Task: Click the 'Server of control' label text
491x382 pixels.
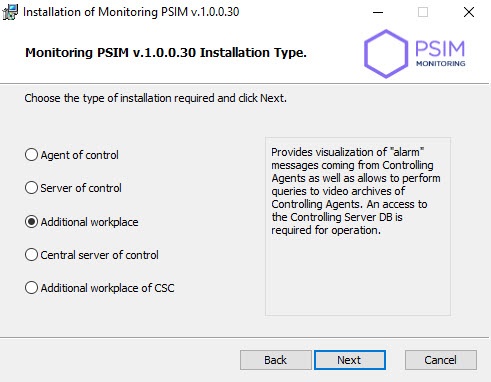Action: (81, 188)
